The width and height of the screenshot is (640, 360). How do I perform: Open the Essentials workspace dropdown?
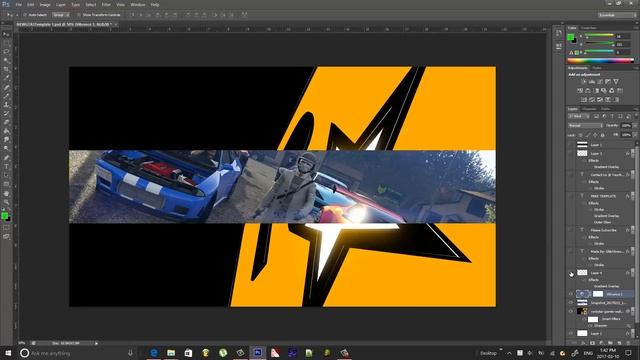pyautogui.click(x=617, y=15)
